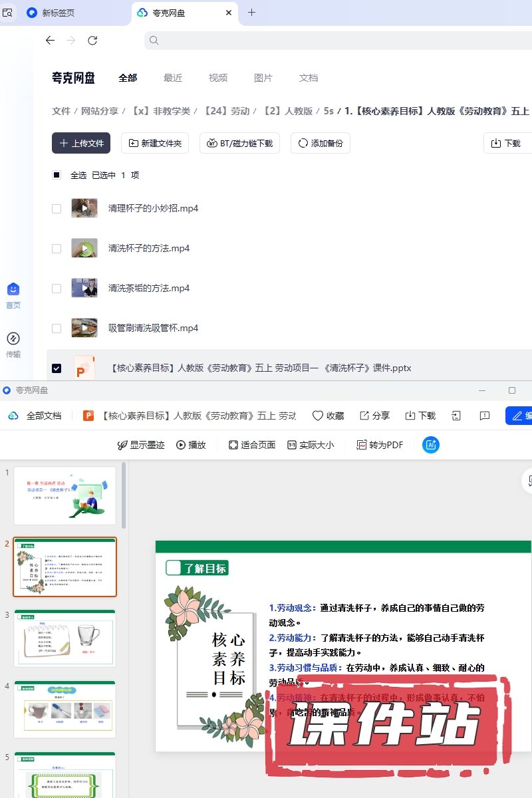This screenshot has width=532, height=798.
Task: Check the box for 清理杯子的小妙招.mp4
Action: pyautogui.click(x=57, y=209)
